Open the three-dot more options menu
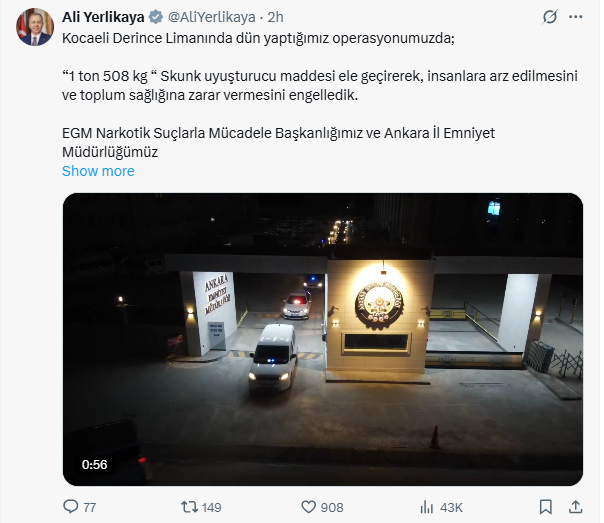Screen dimensions: 604x523 pos(575,17)
